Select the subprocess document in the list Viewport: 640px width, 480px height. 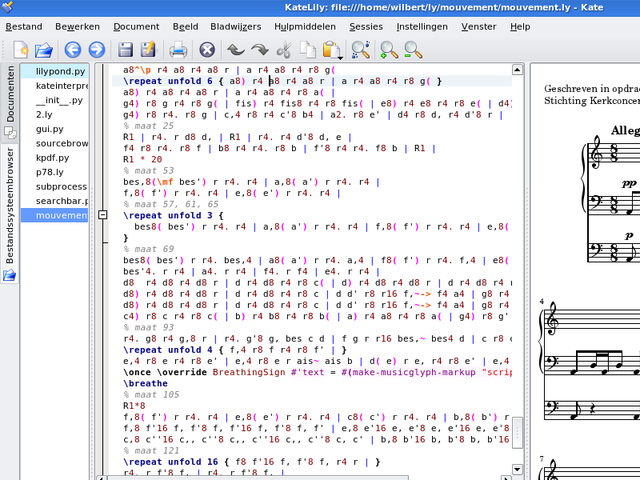click(x=54, y=187)
